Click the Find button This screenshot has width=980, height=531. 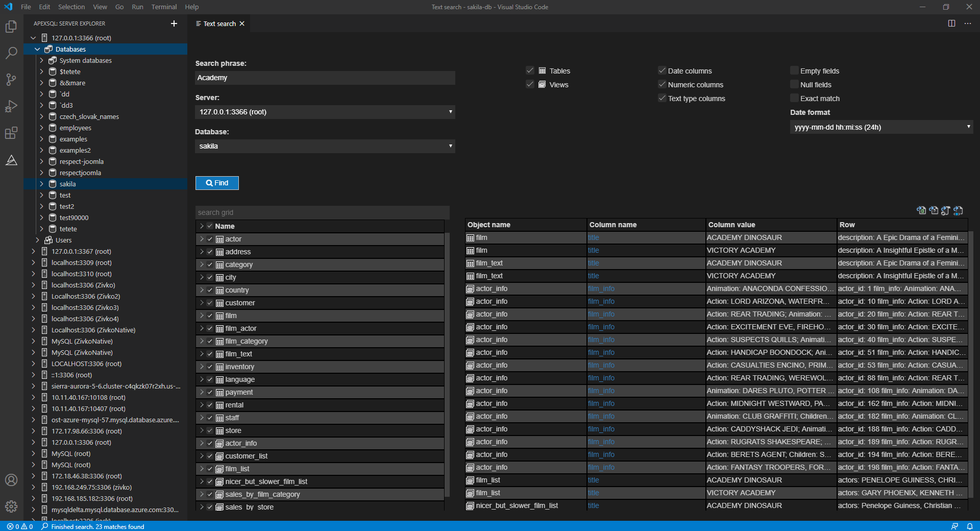[x=217, y=183]
